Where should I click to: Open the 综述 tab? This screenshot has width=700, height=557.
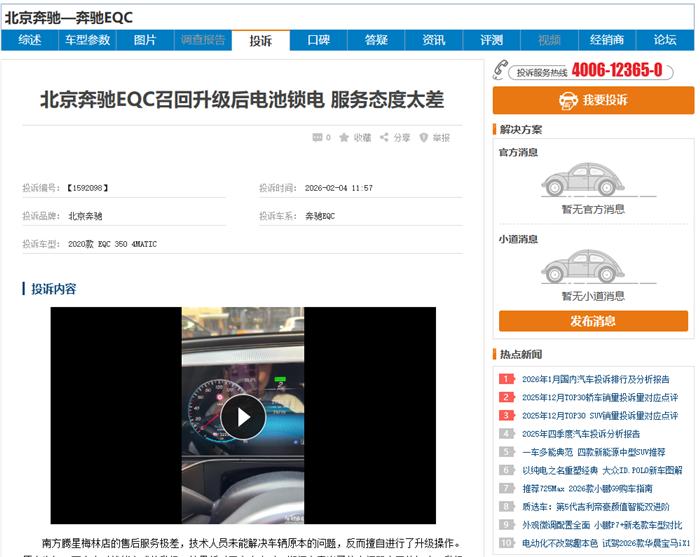pos(30,40)
